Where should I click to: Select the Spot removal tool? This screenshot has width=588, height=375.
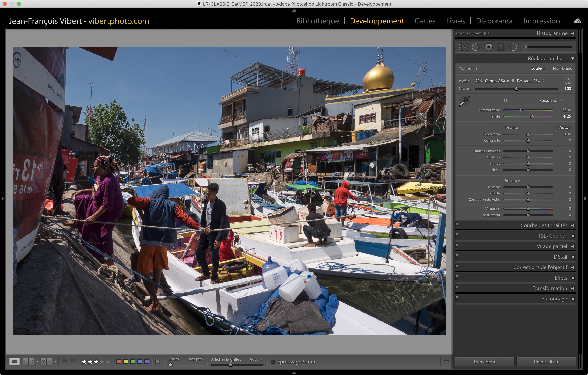click(x=476, y=47)
